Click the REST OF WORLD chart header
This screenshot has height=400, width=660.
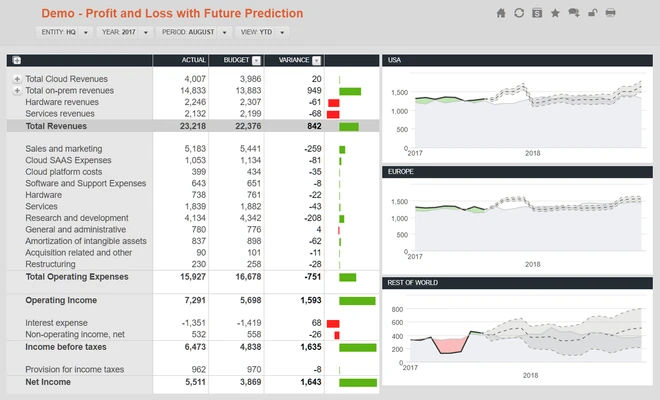pyautogui.click(x=517, y=283)
